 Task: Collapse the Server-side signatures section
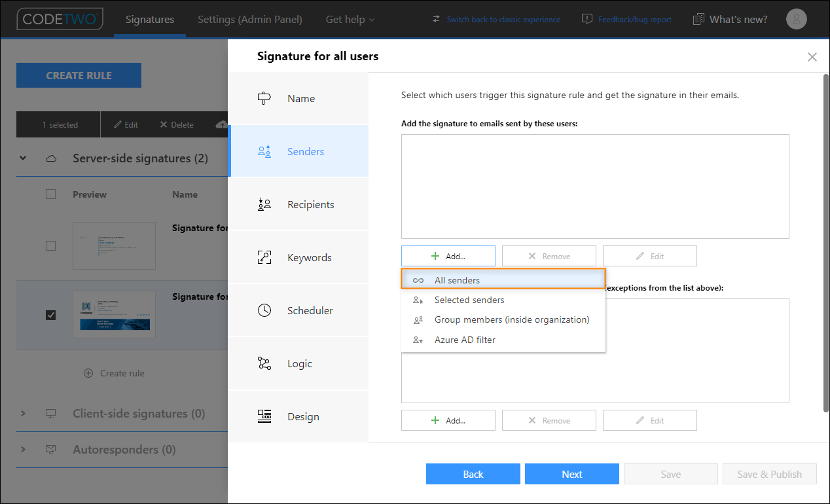tap(24, 158)
